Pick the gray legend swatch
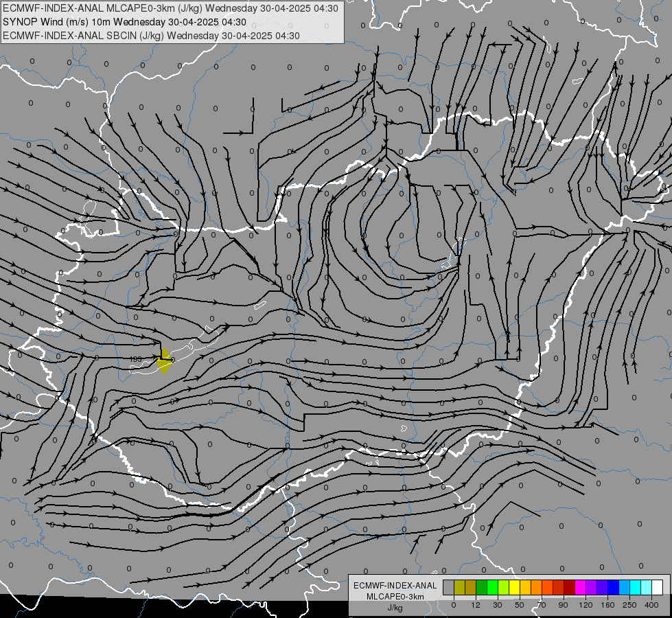 point(449,588)
